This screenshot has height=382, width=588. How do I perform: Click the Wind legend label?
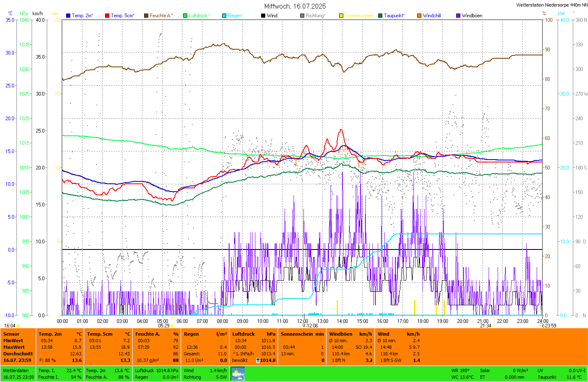point(272,16)
